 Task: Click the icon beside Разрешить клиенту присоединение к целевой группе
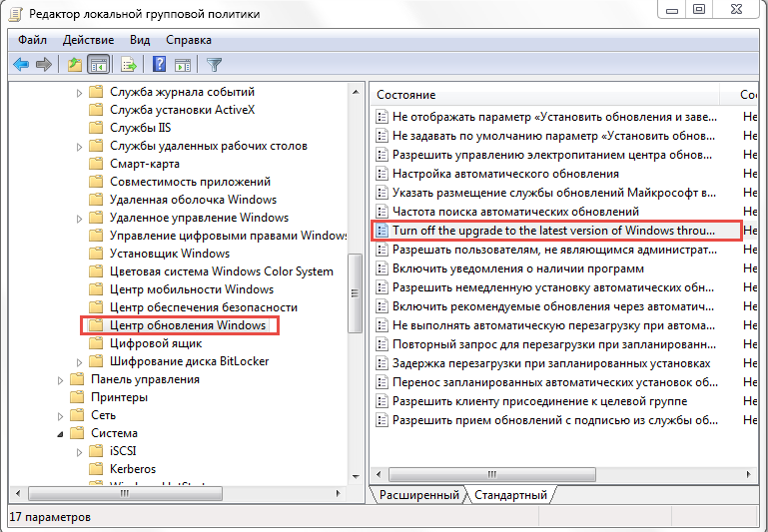[382, 401]
